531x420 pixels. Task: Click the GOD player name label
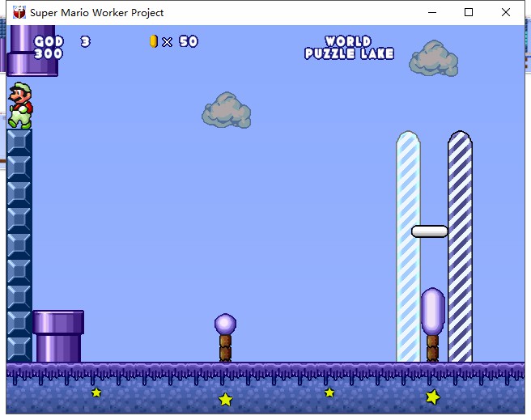(x=49, y=41)
